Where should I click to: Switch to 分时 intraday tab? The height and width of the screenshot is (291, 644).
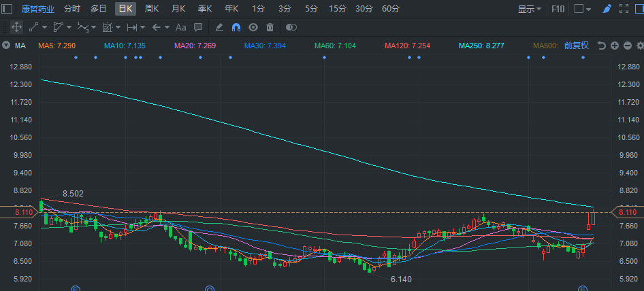click(72, 9)
